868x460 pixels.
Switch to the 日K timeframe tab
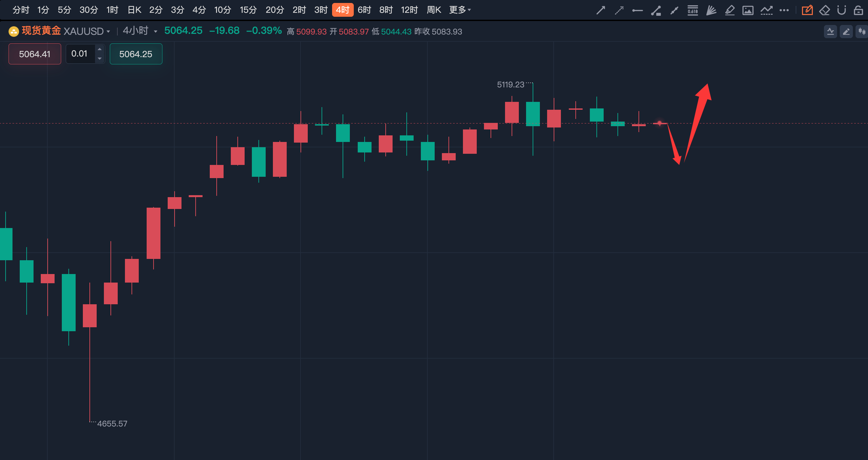[x=134, y=10]
